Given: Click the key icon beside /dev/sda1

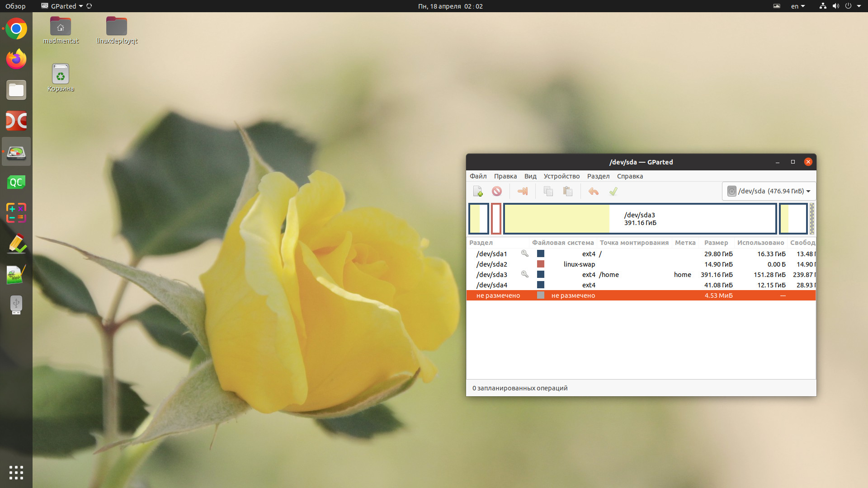Looking at the screenshot, I should coord(524,253).
